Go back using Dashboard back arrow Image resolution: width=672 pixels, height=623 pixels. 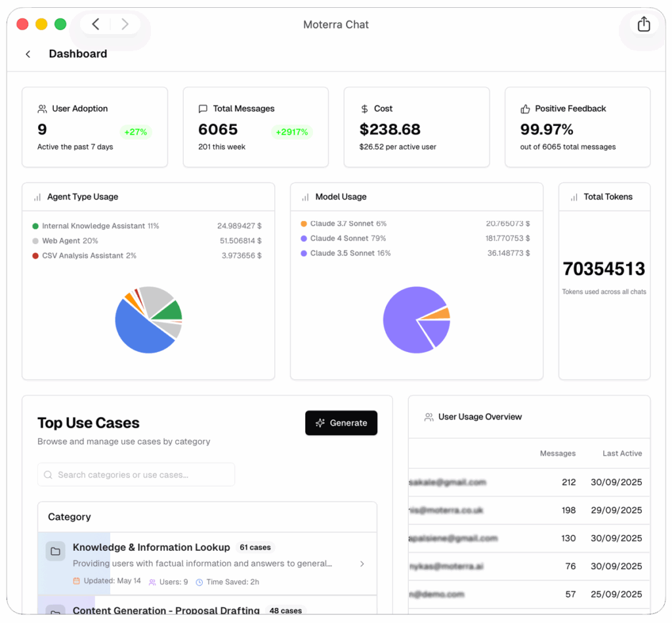pyautogui.click(x=28, y=54)
